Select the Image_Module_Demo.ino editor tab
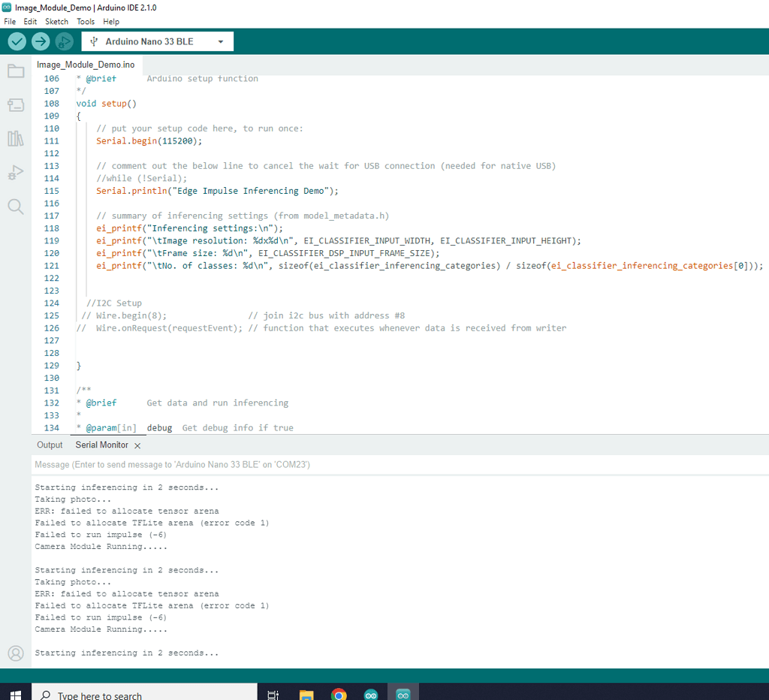 click(x=86, y=65)
